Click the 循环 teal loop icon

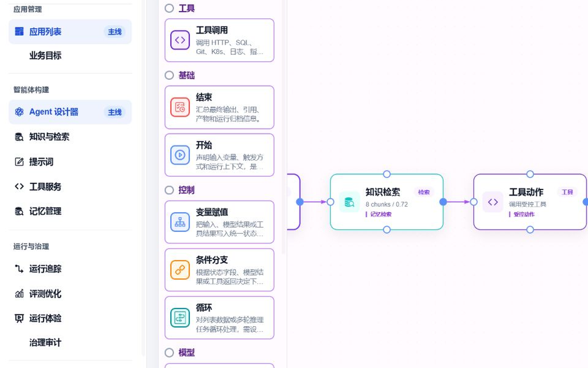click(180, 318)
